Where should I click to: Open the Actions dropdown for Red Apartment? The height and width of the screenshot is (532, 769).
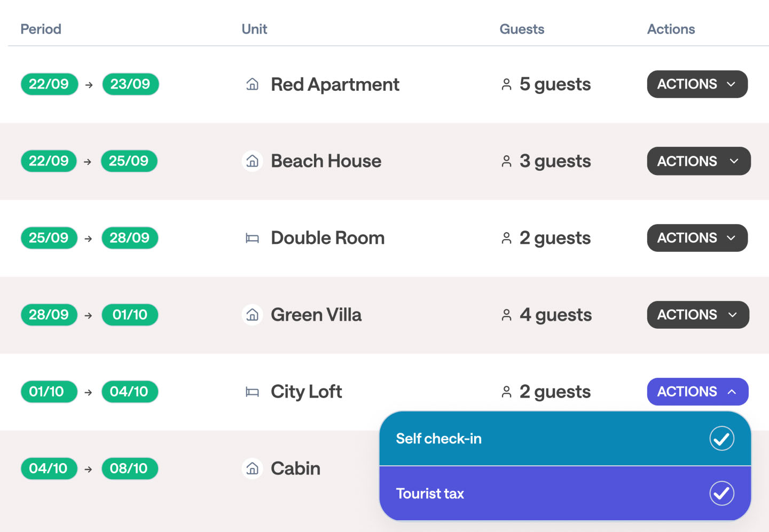pyautogui.click(x=697, y=84)
